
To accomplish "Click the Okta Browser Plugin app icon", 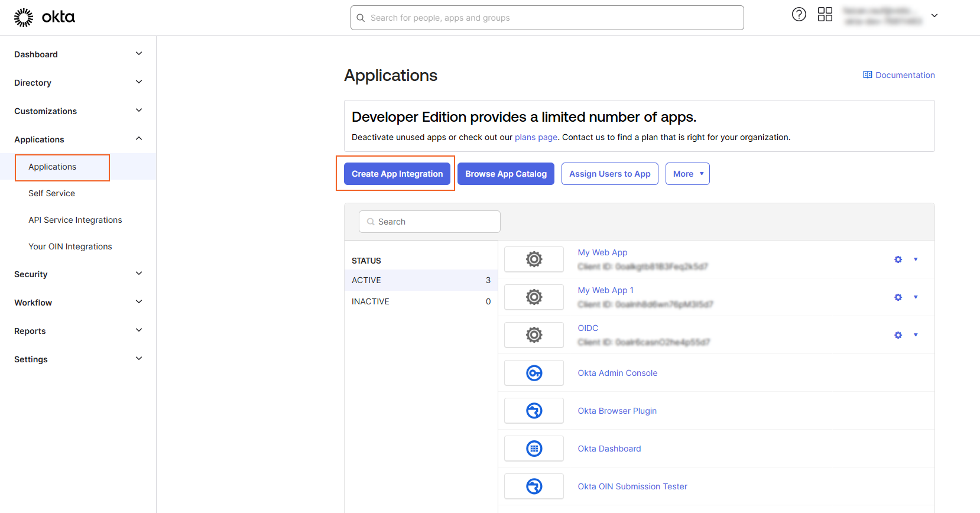I will (534, 411).
